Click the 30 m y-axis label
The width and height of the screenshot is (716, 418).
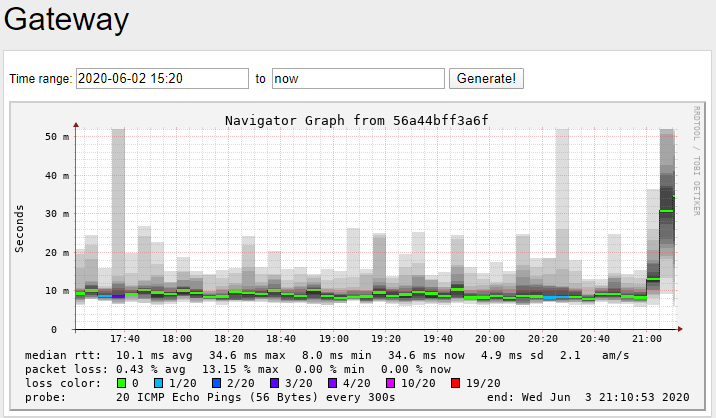pyautogui.click(x=57, y=214)
